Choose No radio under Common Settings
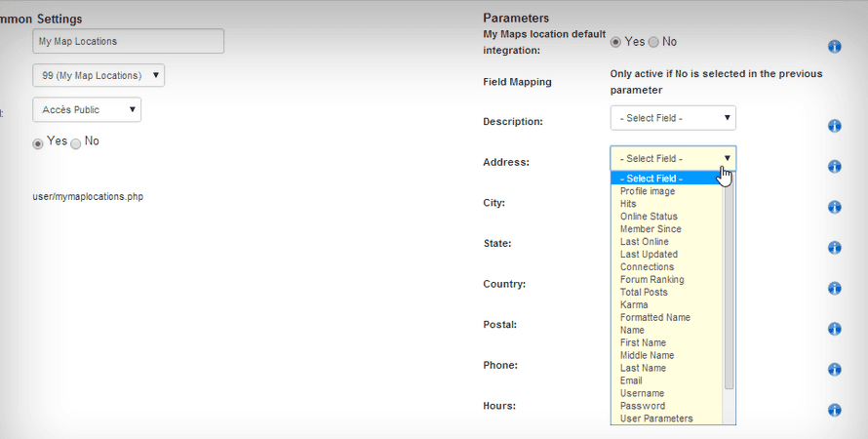The height and width of the screenshot is (439, 868). click(x=75, y=142)
